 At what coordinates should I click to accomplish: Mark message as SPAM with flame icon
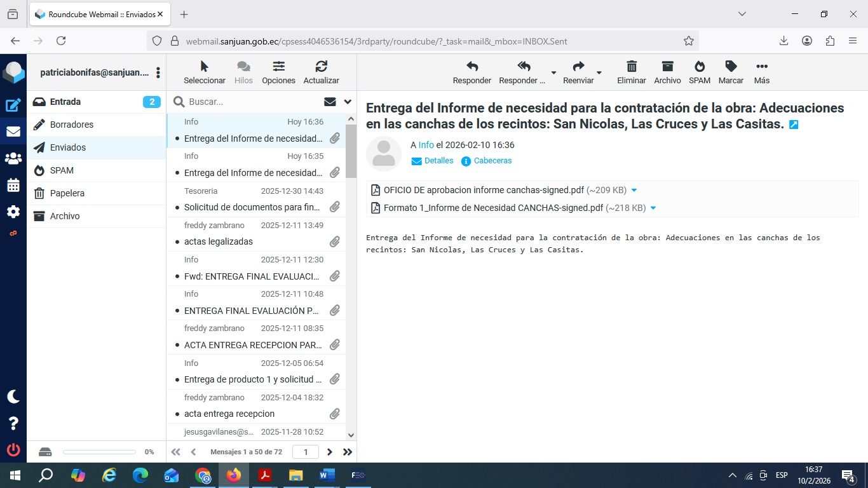pos(699,67)
